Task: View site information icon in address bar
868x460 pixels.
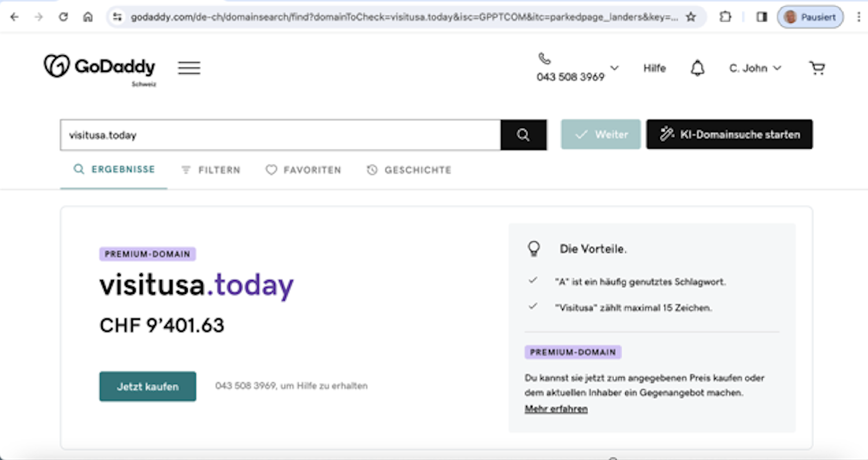Action: [x=118, y=17]
